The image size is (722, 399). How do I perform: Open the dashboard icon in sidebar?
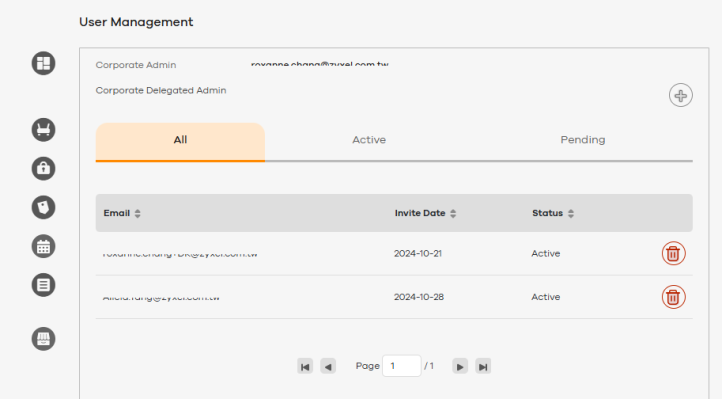[x=43, y=64]
